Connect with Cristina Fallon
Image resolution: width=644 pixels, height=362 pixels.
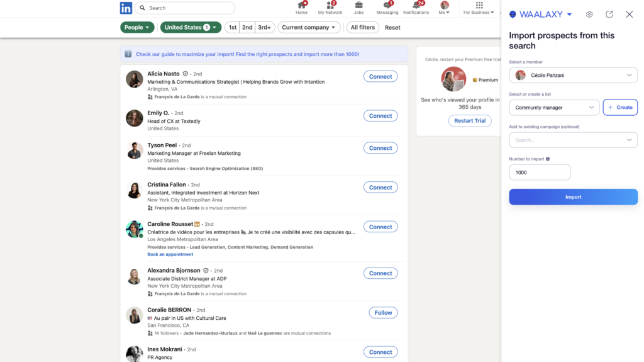380,187
